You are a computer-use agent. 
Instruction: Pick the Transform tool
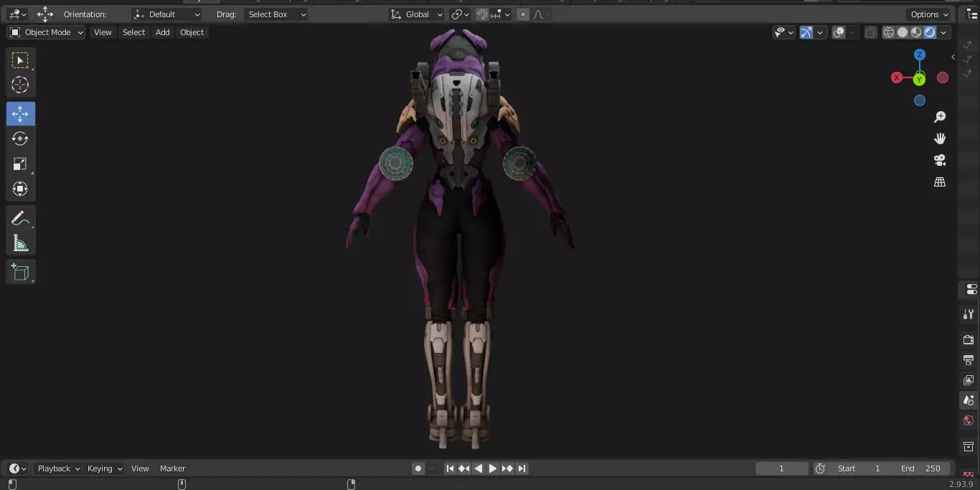(20, 189)
